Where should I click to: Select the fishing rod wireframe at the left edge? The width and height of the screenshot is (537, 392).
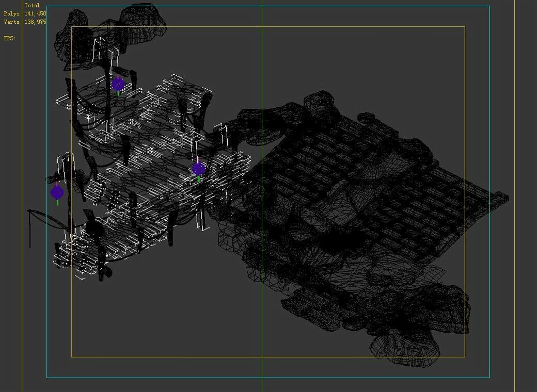[48, 227]
